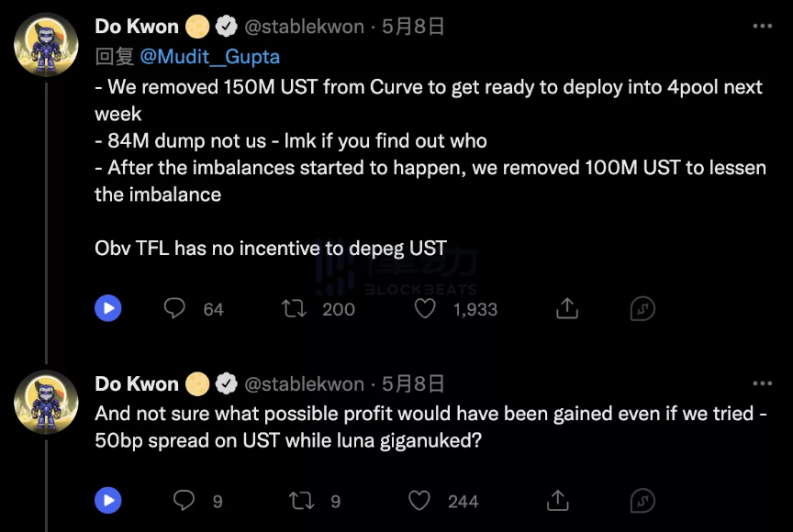Open the second tweet's Do Kwon avatar
The height and width of the screenshot is (532, 793).
point(46,402)
